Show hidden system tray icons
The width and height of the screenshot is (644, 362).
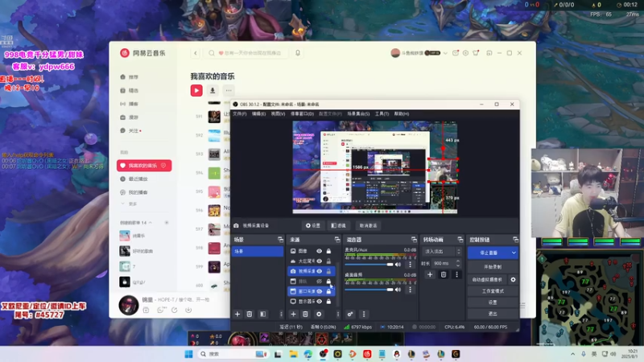coord(573,354)
